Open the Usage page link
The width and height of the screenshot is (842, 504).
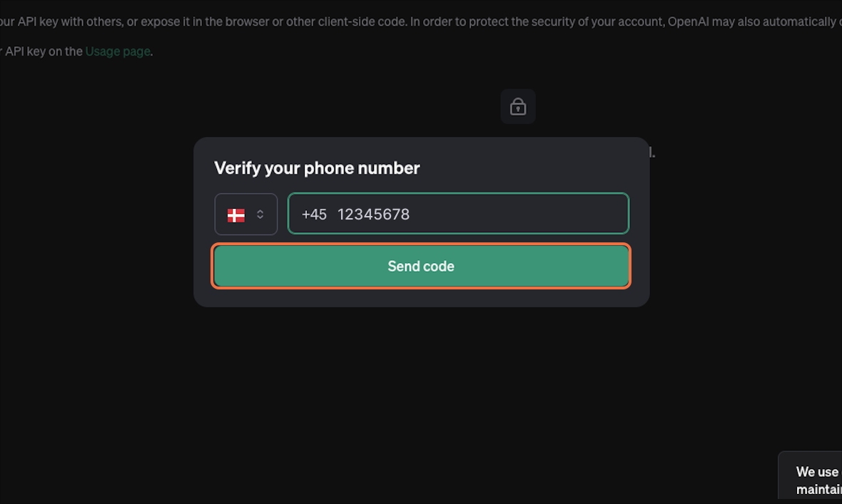point(118,51)
